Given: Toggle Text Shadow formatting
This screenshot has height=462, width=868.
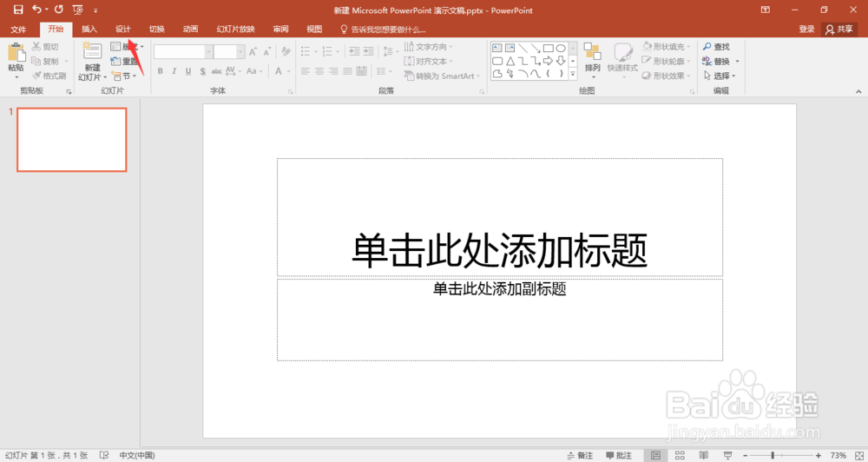Looking at the screenshot, I should [x=202, y=71].
